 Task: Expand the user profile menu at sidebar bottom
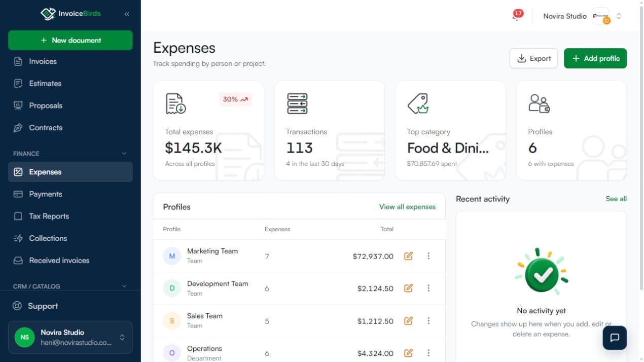(122, 337)
